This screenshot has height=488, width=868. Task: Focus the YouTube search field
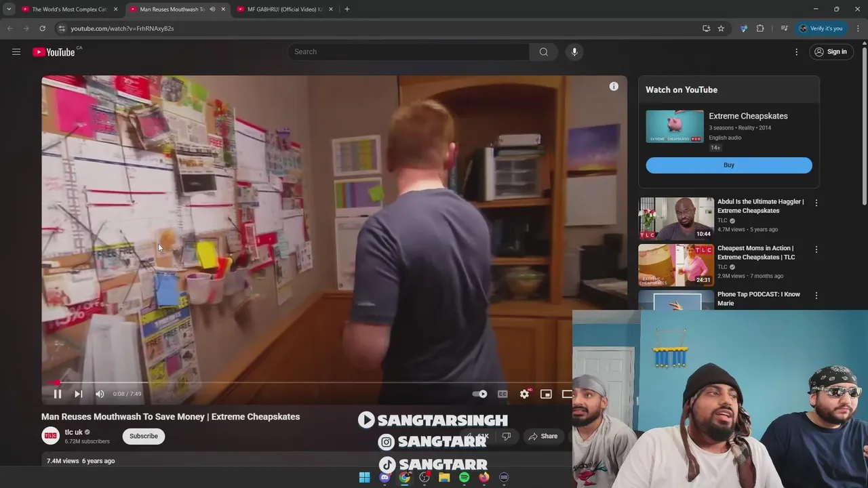[409, 52]
